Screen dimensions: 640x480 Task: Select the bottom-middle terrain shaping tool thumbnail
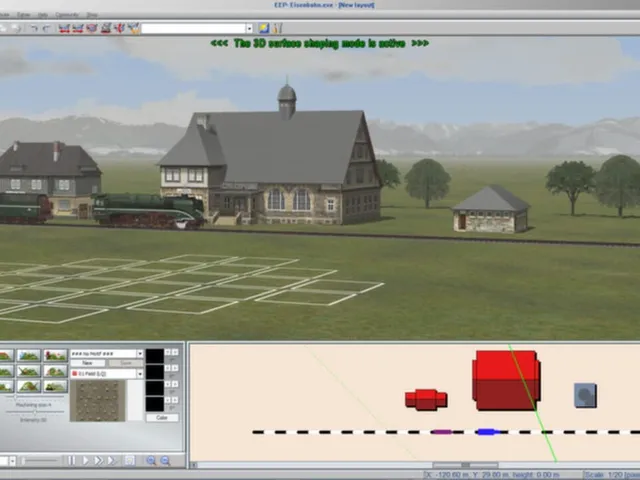coord(29,386)
